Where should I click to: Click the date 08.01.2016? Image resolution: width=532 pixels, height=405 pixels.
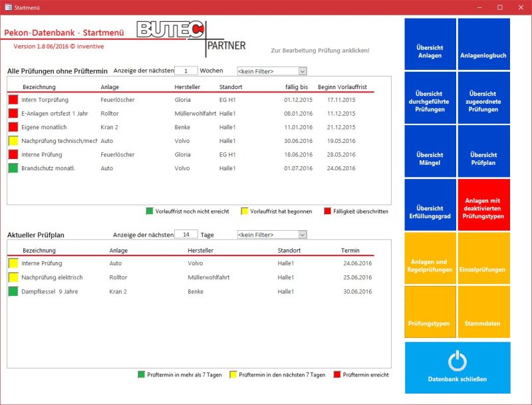pos(298,114)
